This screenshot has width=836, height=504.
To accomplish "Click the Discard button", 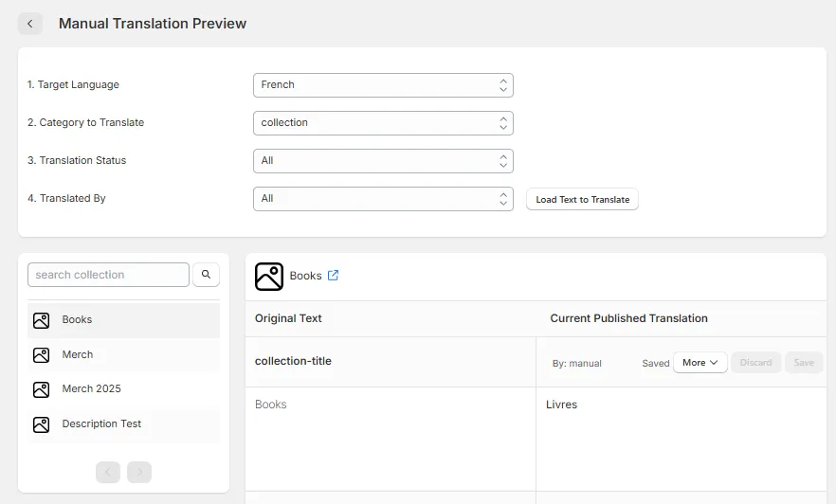I will [x=756, y=362].
